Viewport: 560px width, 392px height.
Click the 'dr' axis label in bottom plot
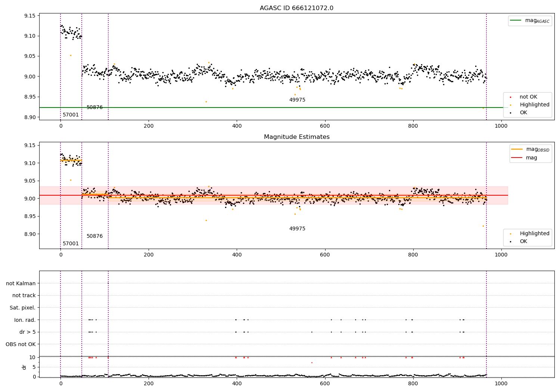pyautogui.click(x=24, y=367)
